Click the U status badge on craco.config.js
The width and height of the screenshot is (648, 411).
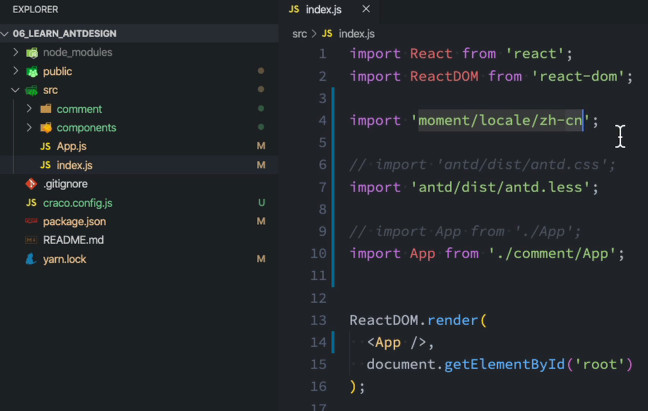tap(261, 202)
